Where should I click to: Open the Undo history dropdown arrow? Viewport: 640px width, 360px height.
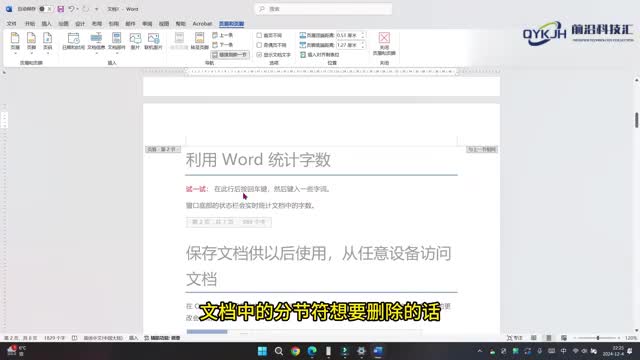point(78,9)
